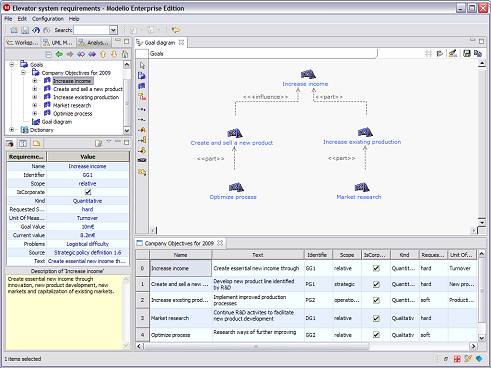Viewport: 491px width, 368px height.
Task: Select the goal flag tool in palette
Action: 142,86
